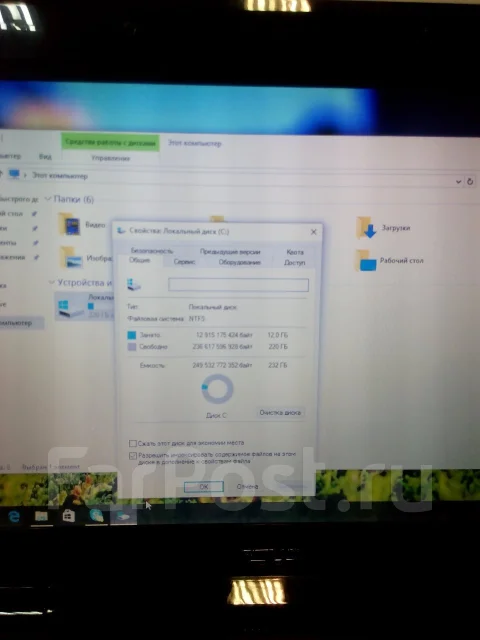
Task: Switch to the Предыдущие версии tab
Action: [230, 251]
